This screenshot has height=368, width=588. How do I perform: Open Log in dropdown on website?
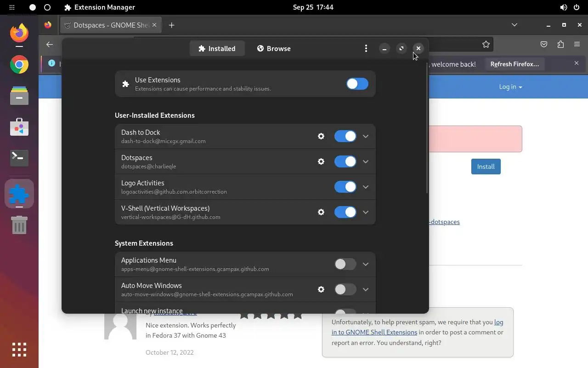510,86
